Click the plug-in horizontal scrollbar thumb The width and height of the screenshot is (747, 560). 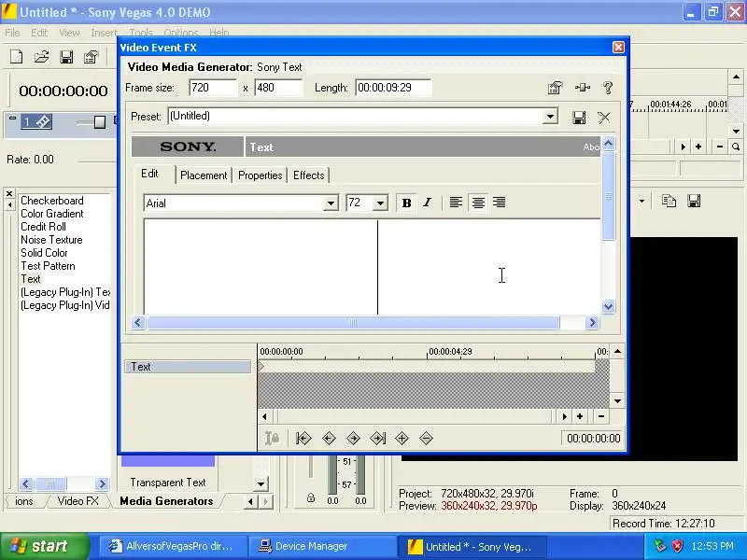point(353,323)
